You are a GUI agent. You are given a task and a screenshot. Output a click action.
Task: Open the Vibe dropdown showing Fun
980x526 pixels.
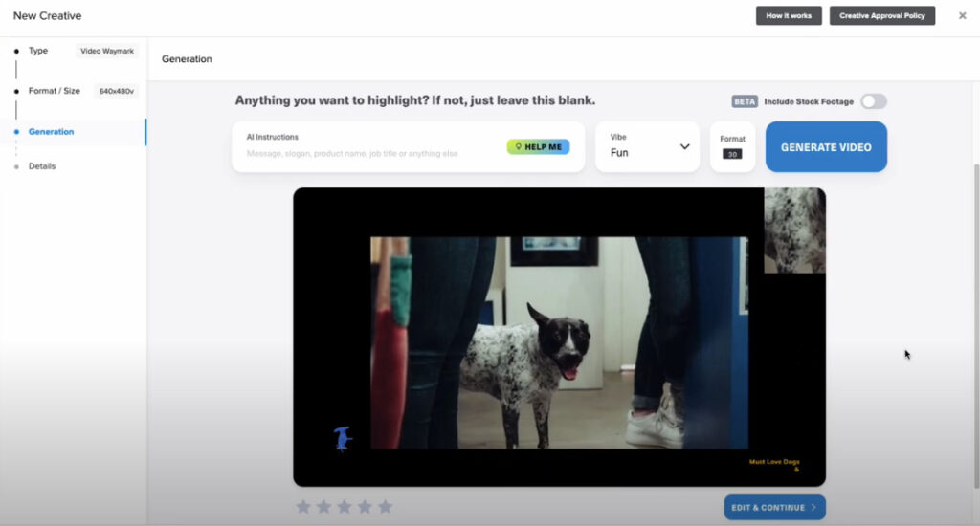point(648,147)
